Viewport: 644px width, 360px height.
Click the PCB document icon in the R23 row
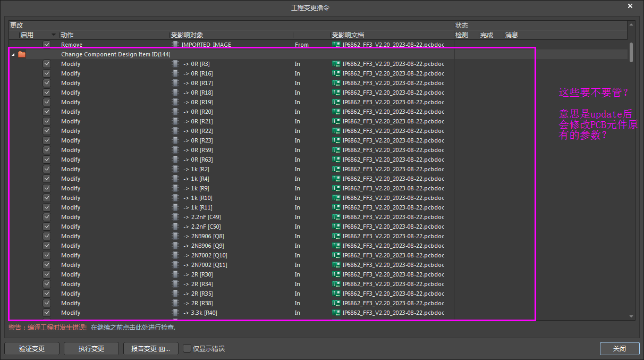(x=336, y=140)
